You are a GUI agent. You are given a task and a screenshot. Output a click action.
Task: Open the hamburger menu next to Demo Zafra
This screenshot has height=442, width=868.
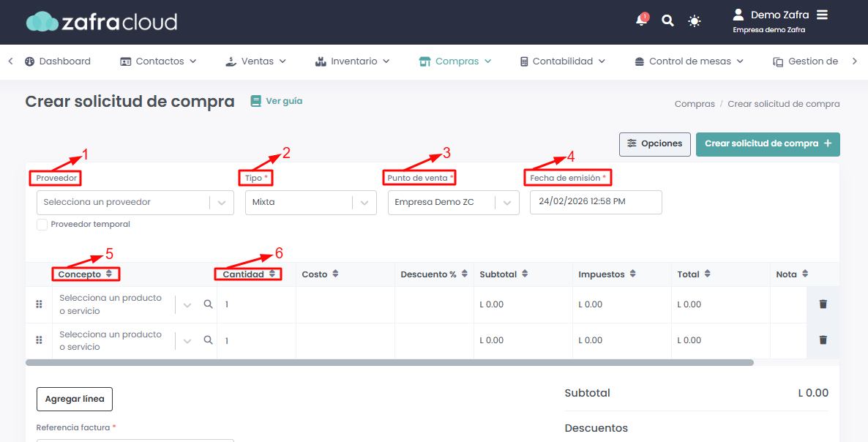[x=823, y=15]
